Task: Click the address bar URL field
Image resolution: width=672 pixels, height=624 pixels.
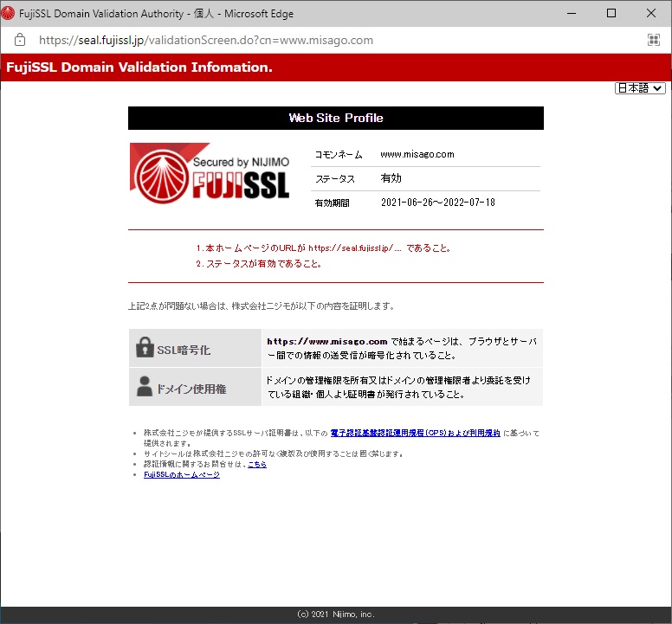Action: pyautogui.click(x=206, y=41)
